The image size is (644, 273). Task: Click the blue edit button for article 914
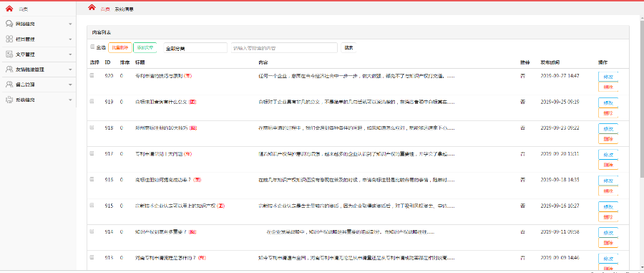(608, 232)
